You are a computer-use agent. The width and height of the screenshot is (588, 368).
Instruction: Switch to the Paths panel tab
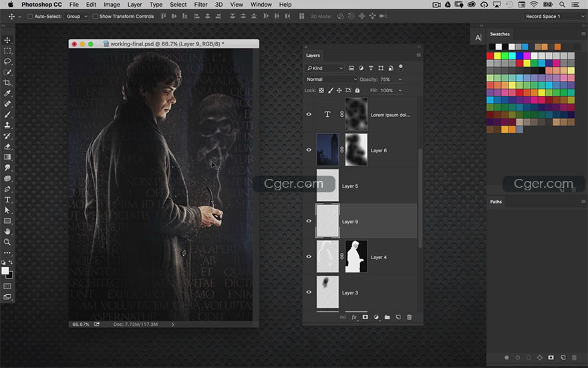pos(496,202)
